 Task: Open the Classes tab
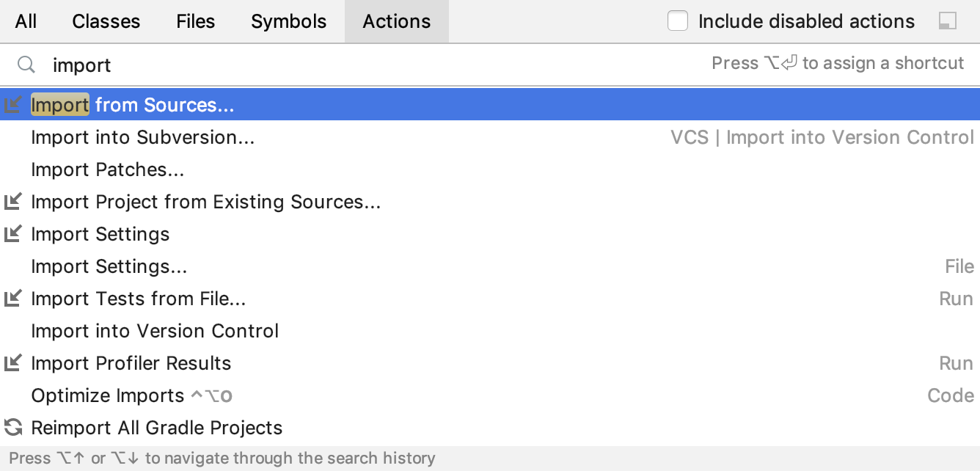(106, 21)
